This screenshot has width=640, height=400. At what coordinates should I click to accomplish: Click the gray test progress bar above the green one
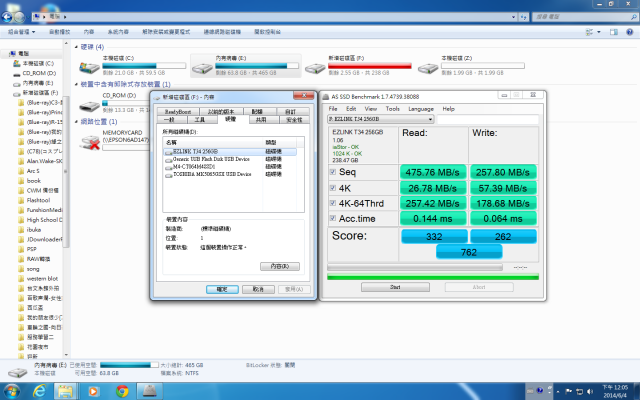point(415,267)
